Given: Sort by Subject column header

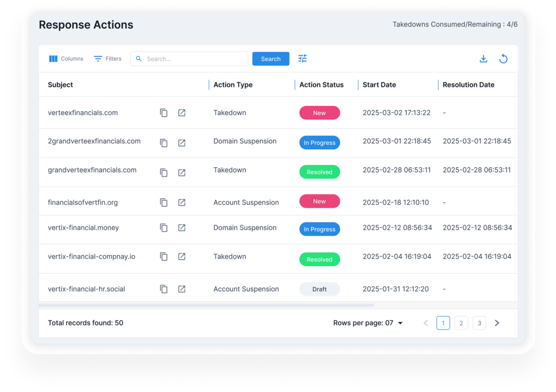Looking at the screenshot, I should (60, 85).
